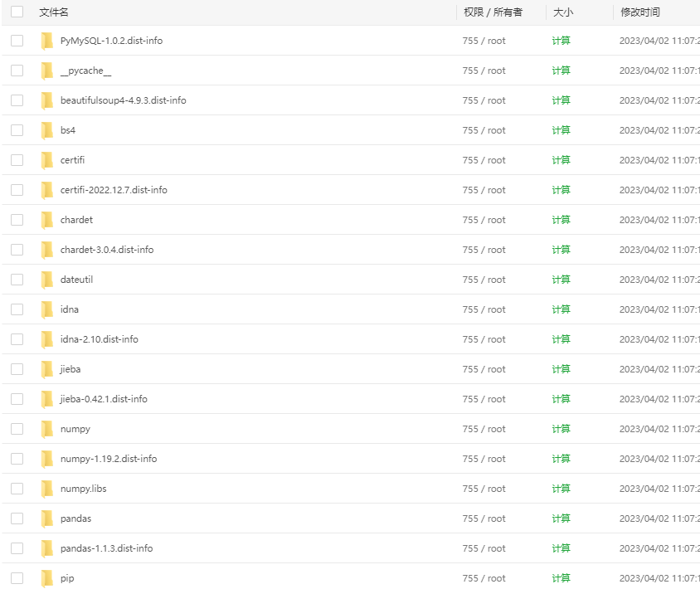The image size is (700, 589).
Task: Tick the dateutil row checkbox
Action: pos(17,280)
